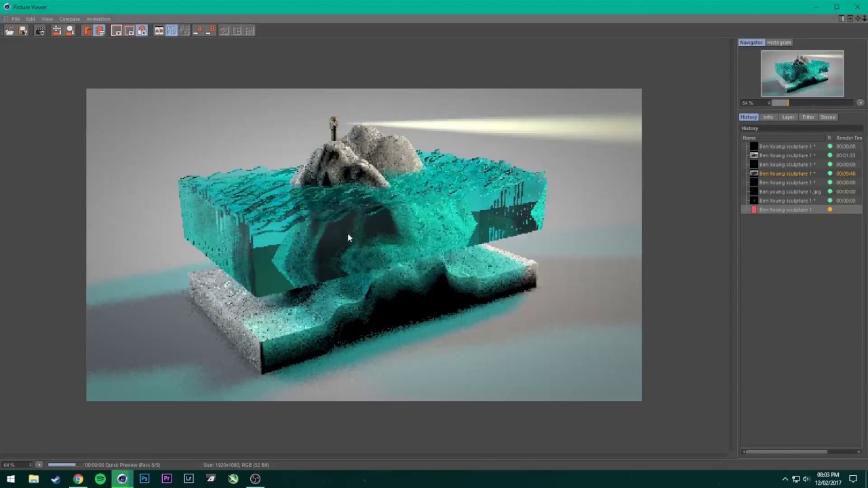Switch display to Single-Pass eye icon
Screen dimensions: 868x488
point(129,30)
